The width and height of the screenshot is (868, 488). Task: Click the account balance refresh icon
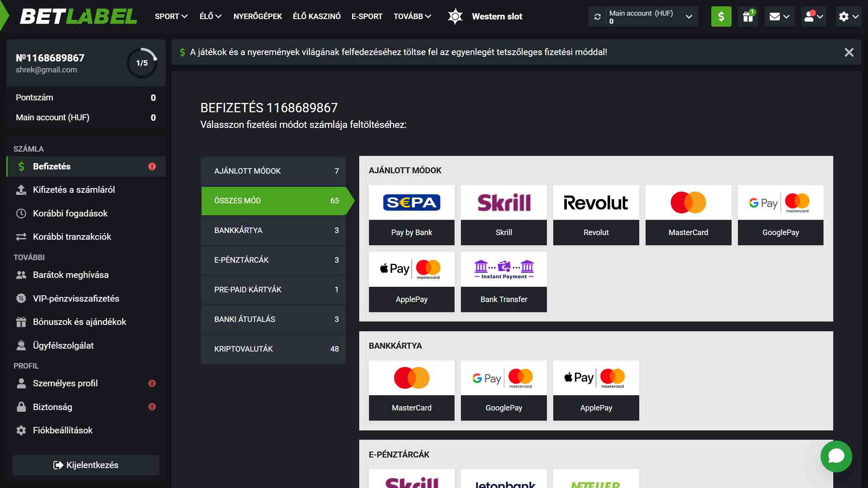[x=597, y=17]
